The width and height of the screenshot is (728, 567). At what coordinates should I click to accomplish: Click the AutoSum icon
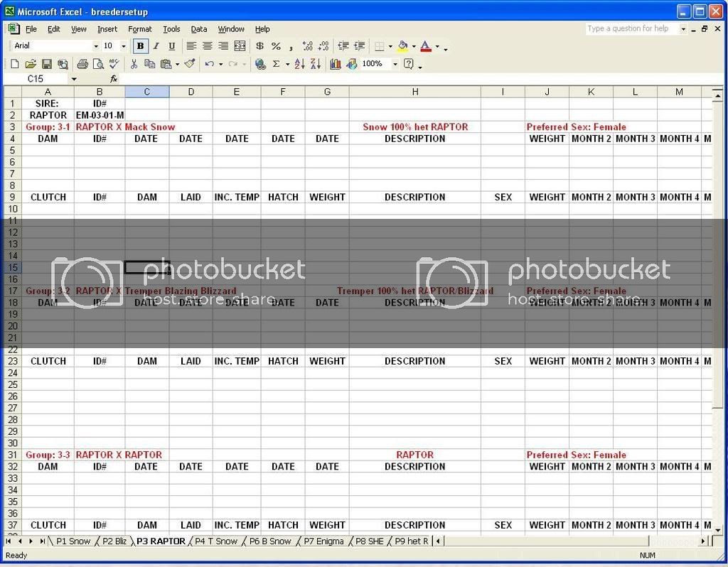coord(276,64)
